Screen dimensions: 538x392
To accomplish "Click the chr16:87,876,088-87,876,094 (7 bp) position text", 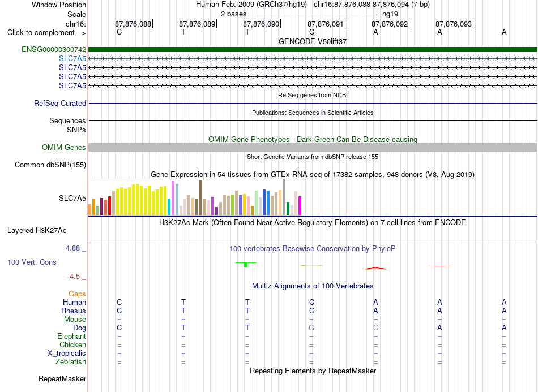I will tap(372, 5).
